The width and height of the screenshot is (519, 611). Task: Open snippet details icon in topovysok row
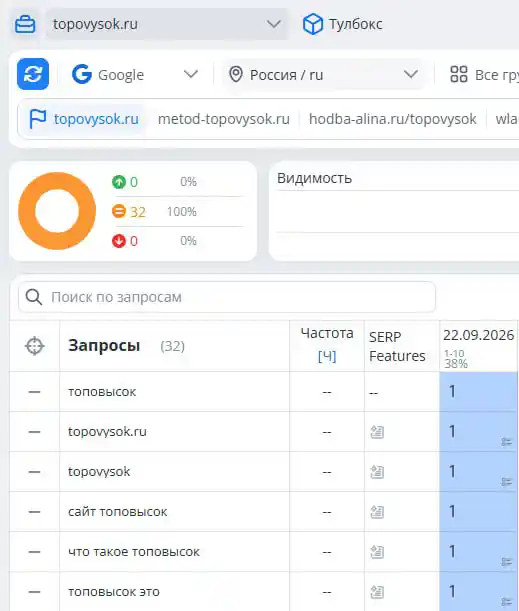tap(507, 482)
